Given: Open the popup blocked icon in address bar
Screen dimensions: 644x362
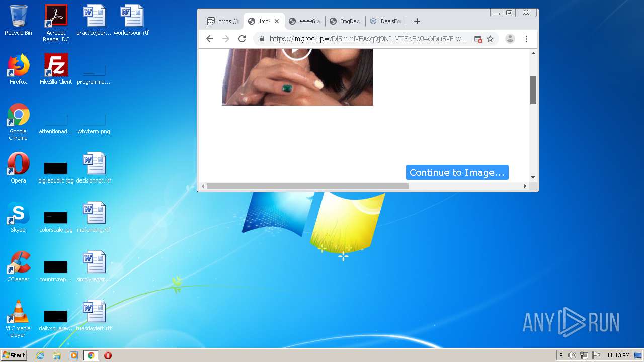Looking at the screenshot, I should pos(478,39).
